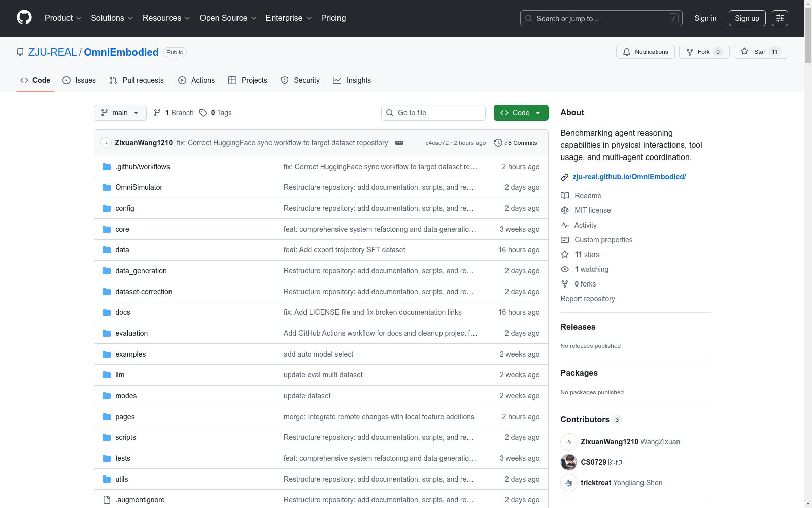Open the dataset-correction folder
812x508 pixels.
[x=144, y=292]
